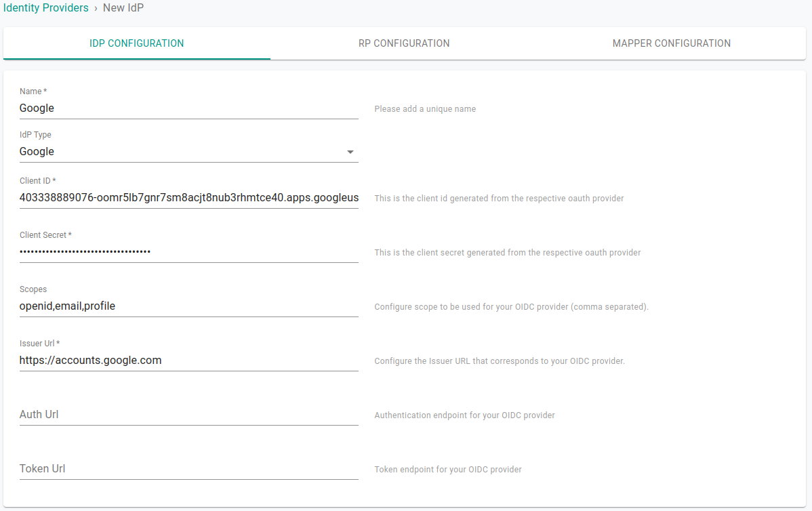Click the Issuer Url input field
The height and width of the screenshot is (511, 812).
(188, 361)
